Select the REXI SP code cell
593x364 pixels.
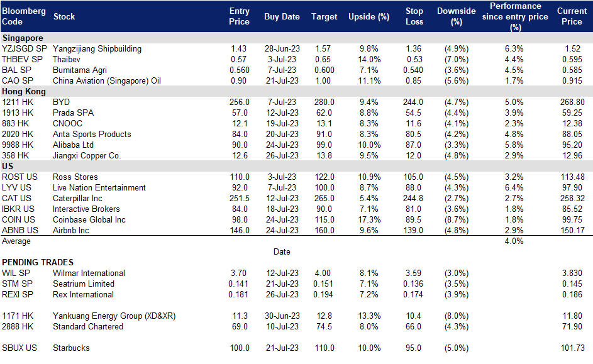[x=18, y=294]
